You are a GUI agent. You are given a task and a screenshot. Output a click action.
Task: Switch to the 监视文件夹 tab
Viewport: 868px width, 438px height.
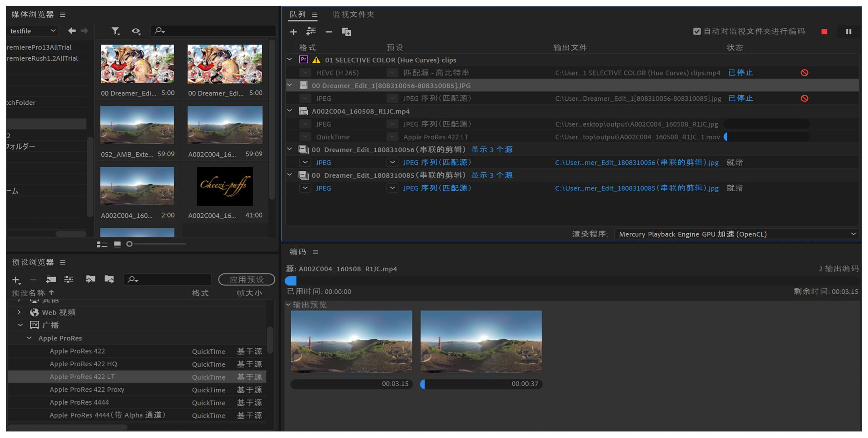pos(353,14)
